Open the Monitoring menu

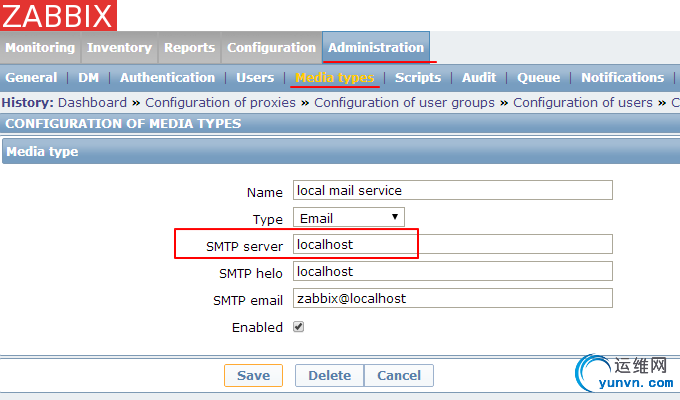pyautogui.click(x=40, y=47)
